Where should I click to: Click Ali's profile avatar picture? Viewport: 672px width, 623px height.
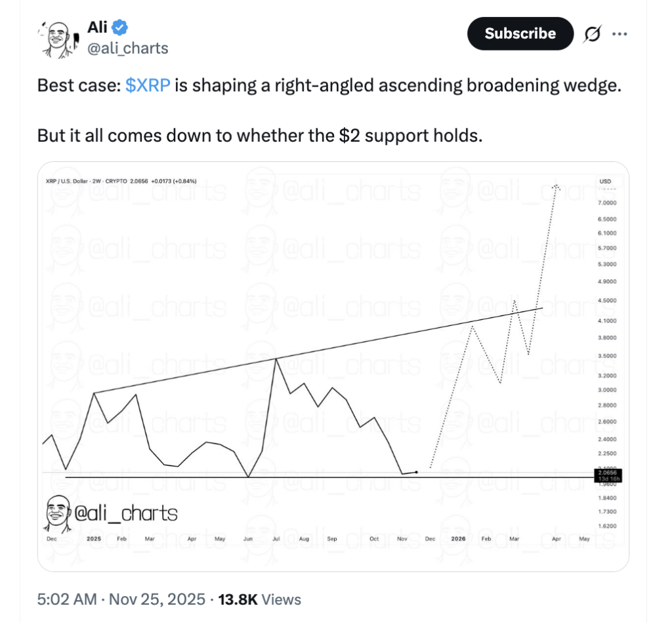click(x=59, y=39)
